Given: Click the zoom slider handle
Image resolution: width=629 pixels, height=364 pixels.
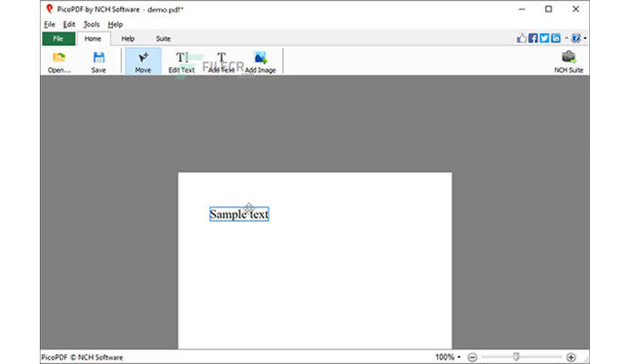Looking at the screenshot, I should pyautogui.click(x=515, y=356).
